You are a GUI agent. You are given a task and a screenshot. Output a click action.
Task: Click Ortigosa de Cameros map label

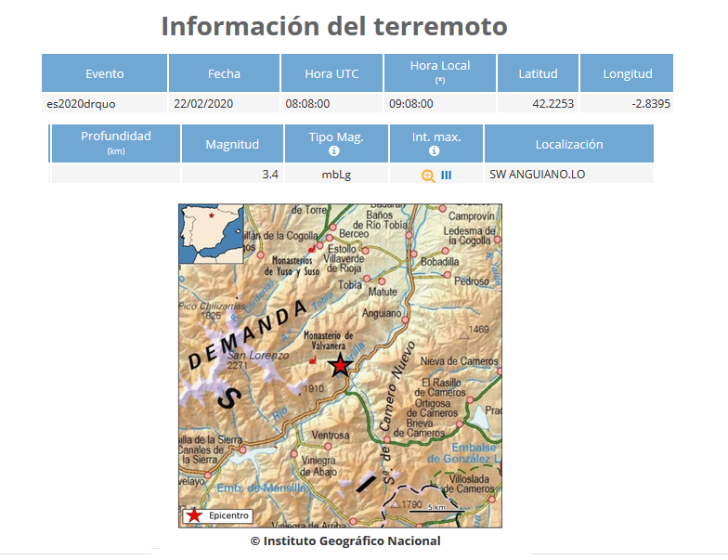click(433, 409)
